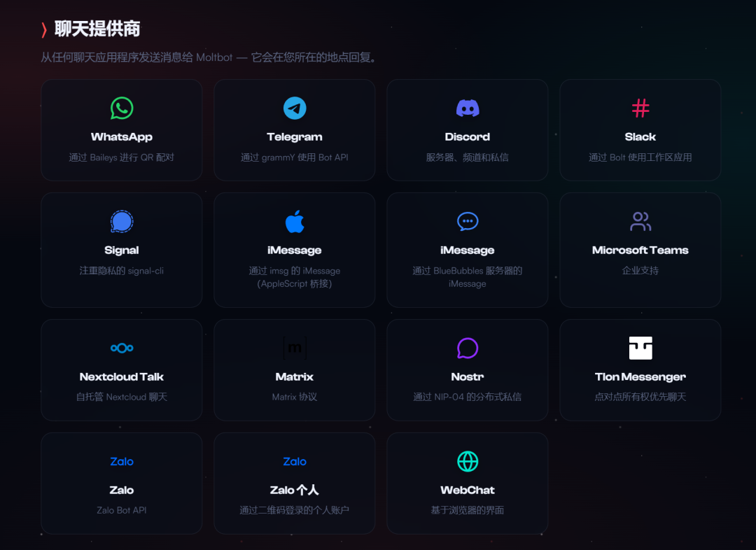The width and height of the screenshot is (756, 550).
Task: Click the 聊天提供商 section heading
Action: pos(97,29)
